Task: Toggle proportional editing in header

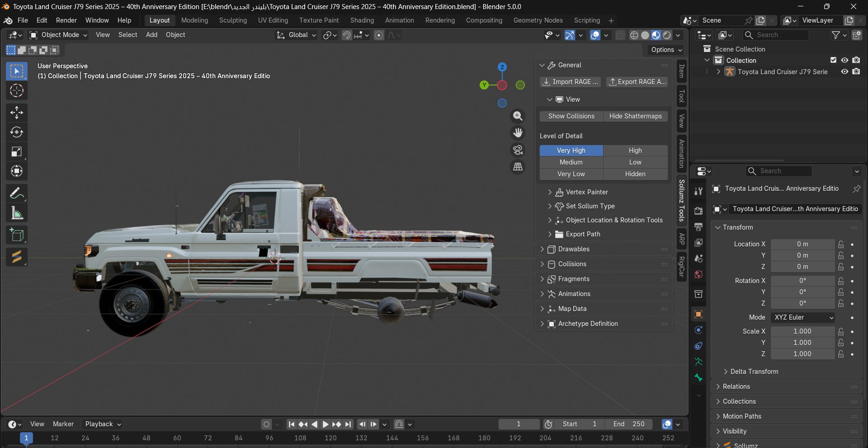Action: [x=379, y=35]
